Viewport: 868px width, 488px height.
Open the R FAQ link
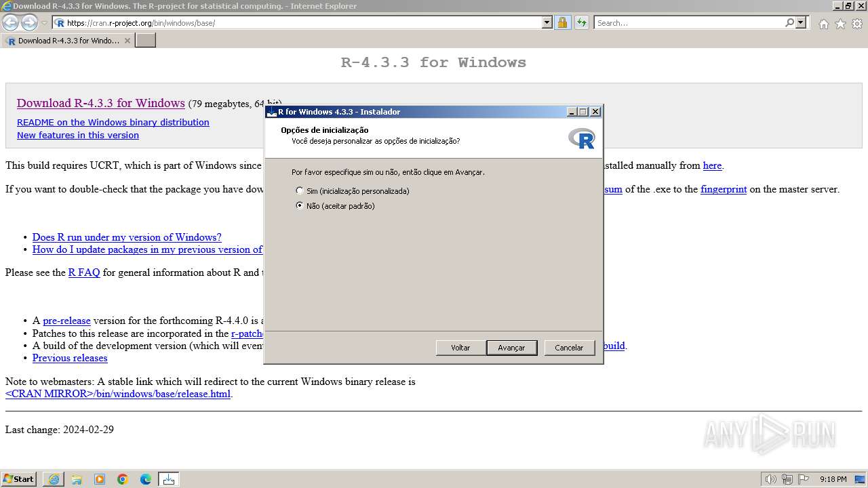click(84, 272)
